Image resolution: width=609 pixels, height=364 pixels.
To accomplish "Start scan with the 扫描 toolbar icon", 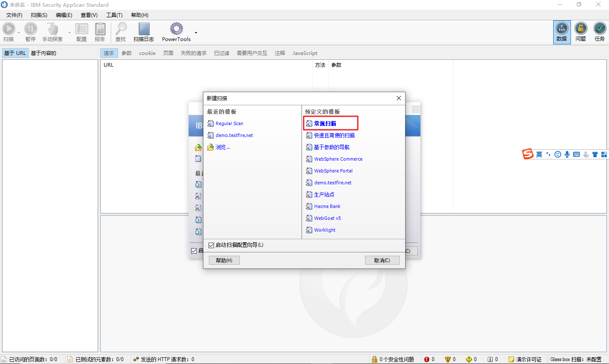I will [8, 29].
